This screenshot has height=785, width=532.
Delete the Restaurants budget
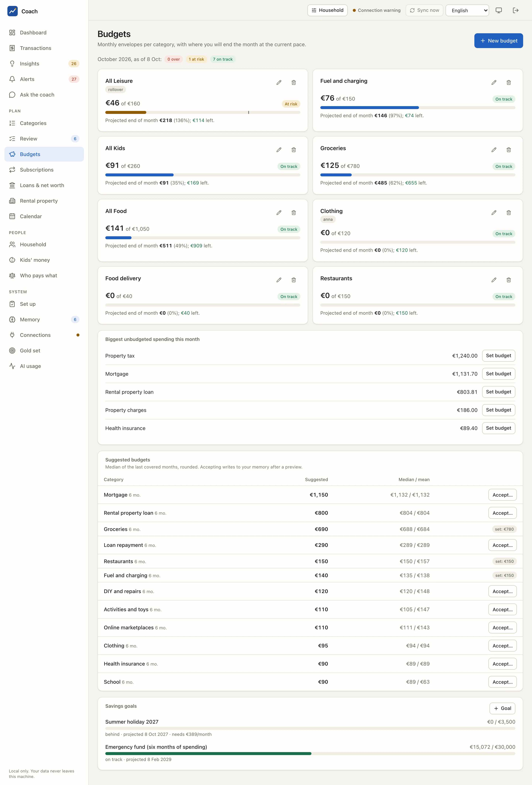[x=509, y=280]
